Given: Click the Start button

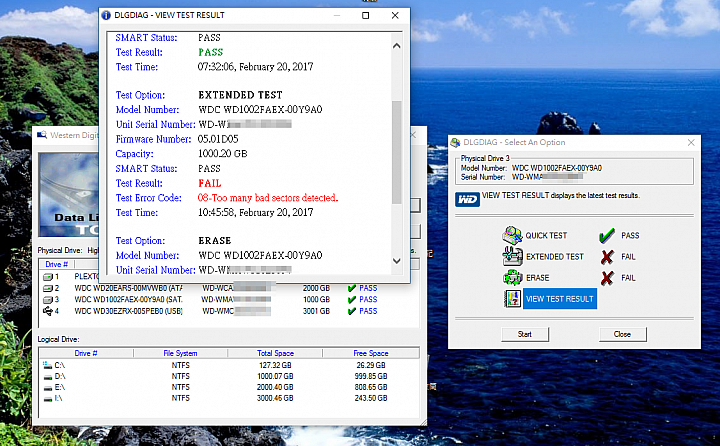Looking at the screenshot, I should pos(525,334).
